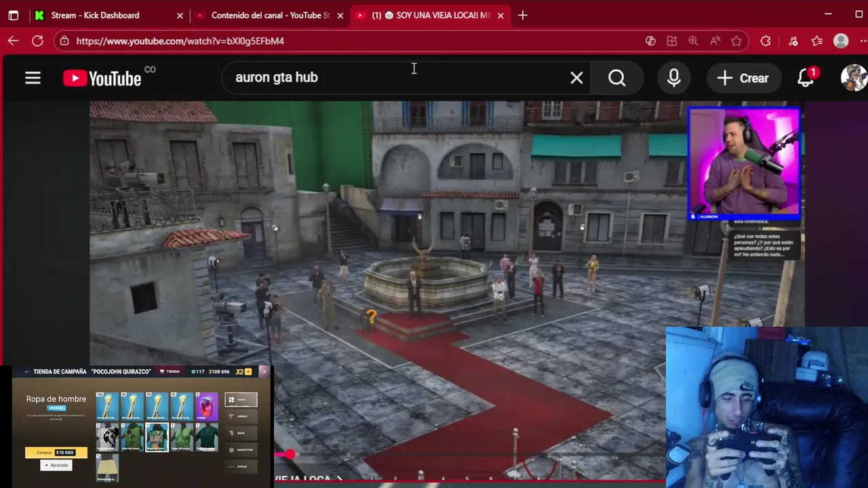
Task: Select the 150 Perla item tile
Action: (107, 407)
